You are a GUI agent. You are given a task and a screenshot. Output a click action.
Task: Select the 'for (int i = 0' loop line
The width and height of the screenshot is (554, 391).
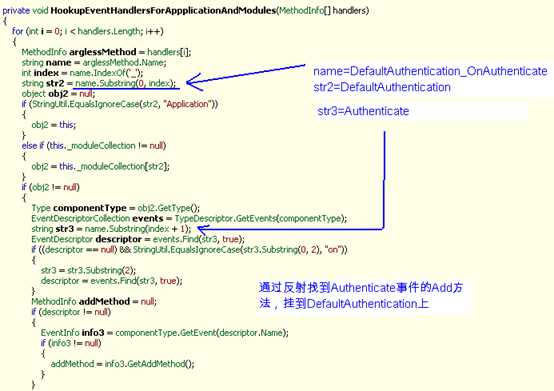88,31
